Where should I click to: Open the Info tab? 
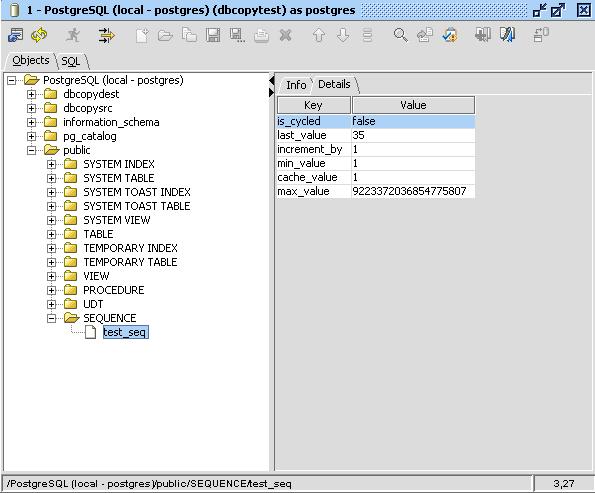pos(296,85)
